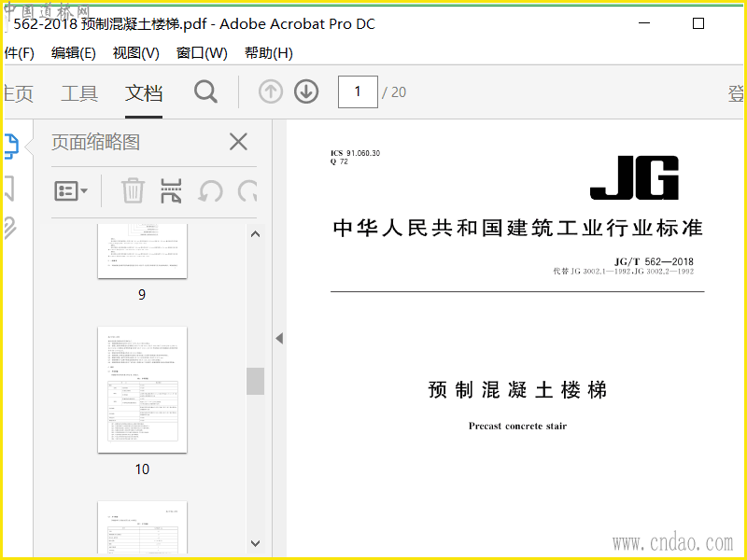Open the search magnifier tool
Image resolution: width=747 pixels, height=560 pixels.
(205, 91)
